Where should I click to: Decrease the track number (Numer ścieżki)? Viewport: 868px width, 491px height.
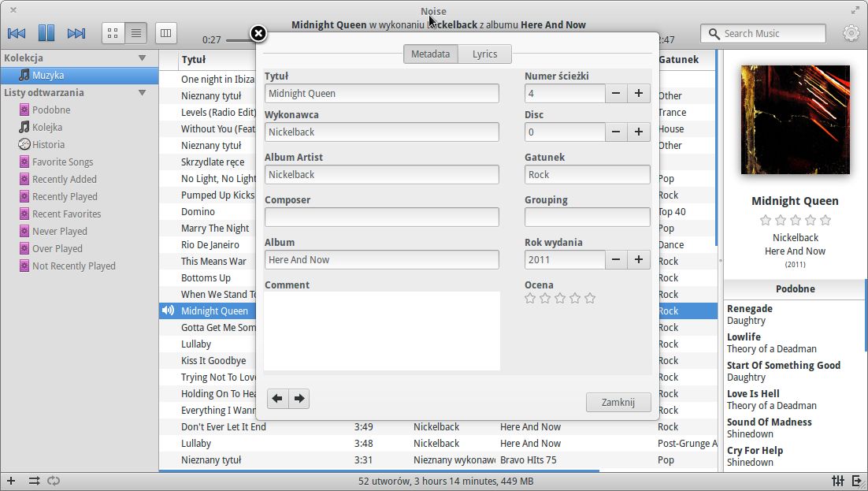coord(616,93)
